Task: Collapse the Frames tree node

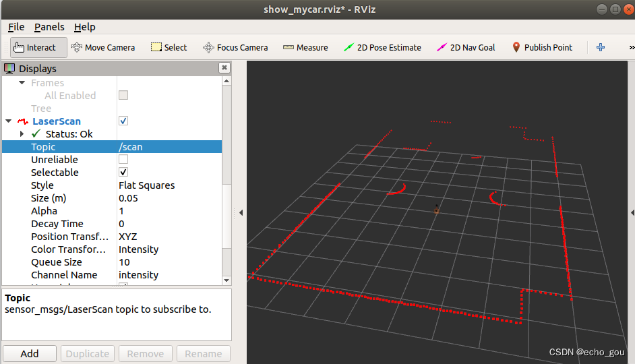Action: pos(22,83)
